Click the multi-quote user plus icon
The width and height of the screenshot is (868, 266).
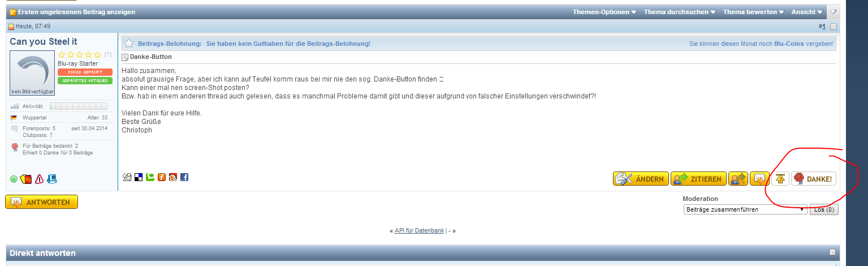click(x=738, y=179)
